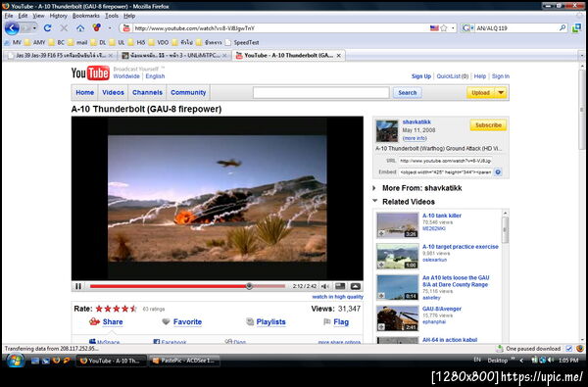Switch to the Jas 39 F16 F5 tab
This screenshot has height=387, width=588.
[x=60, y=56]
